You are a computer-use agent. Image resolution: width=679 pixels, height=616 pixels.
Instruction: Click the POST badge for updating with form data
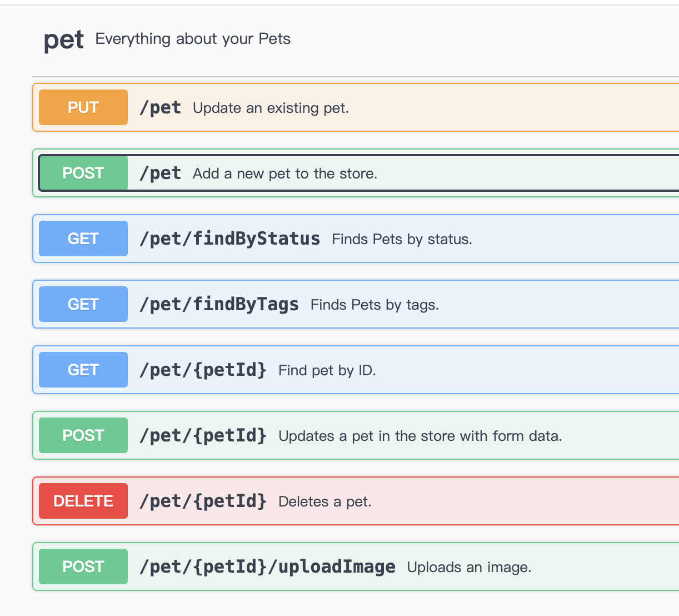tap(83, 435)
